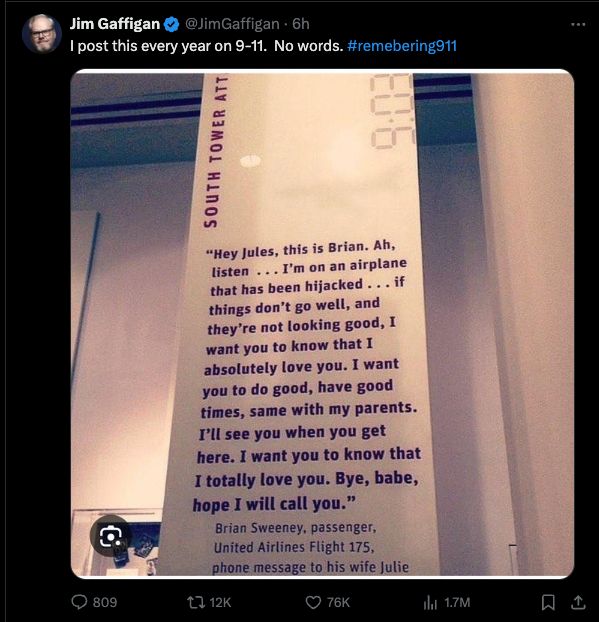The height and width of the screenshot is (622, 599).
Task: Click the camera visual search icon on photo
Action: click(111, 536)
